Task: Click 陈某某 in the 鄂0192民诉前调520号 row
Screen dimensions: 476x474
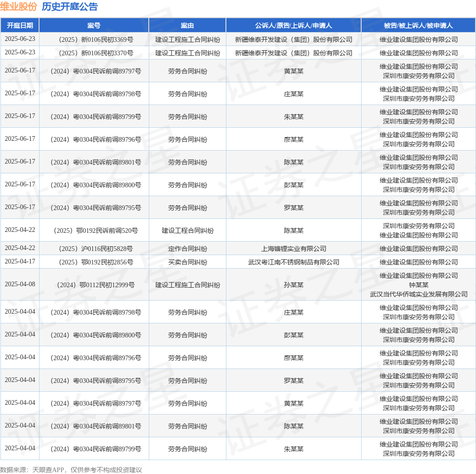Action: point(294,230)
